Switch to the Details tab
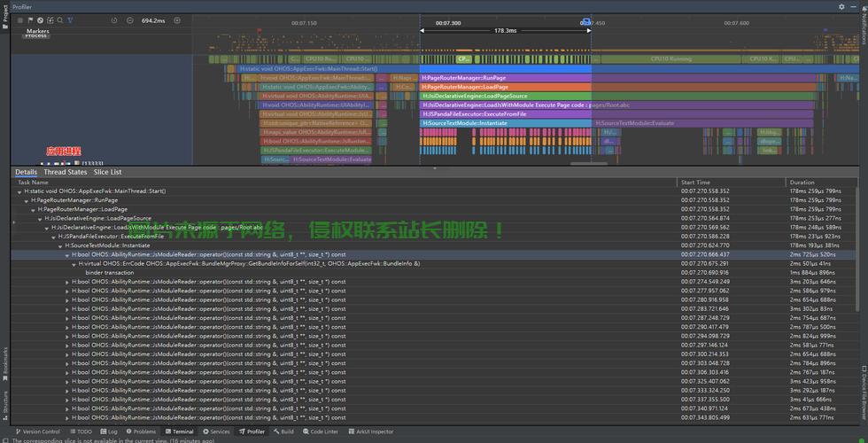 pos(26,172)
